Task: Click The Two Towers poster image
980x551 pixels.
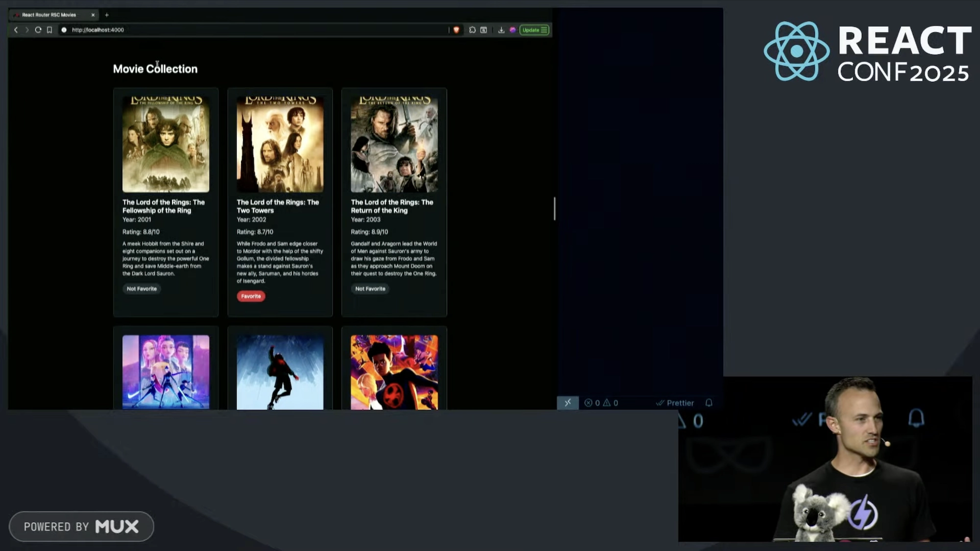Action: click(x=280, y=144)
